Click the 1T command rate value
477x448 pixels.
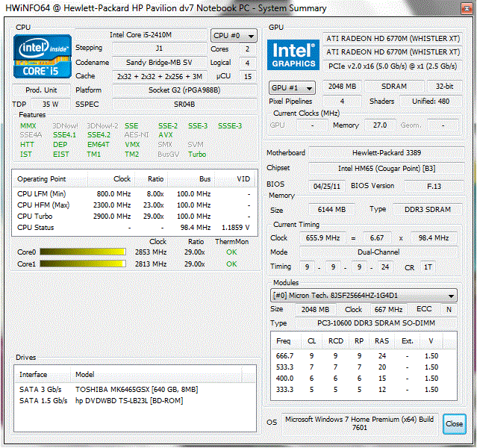click(428, 267)
